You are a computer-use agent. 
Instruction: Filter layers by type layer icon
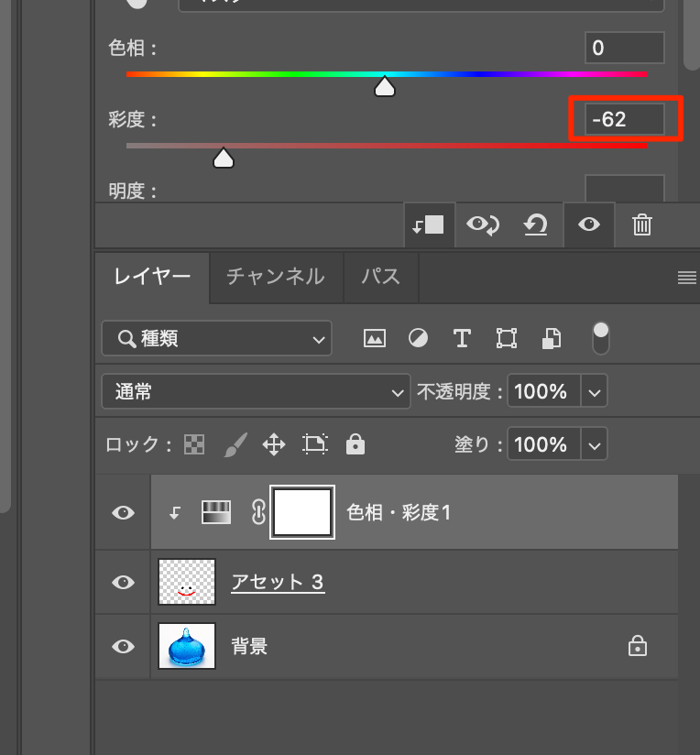tap(462, 339)
